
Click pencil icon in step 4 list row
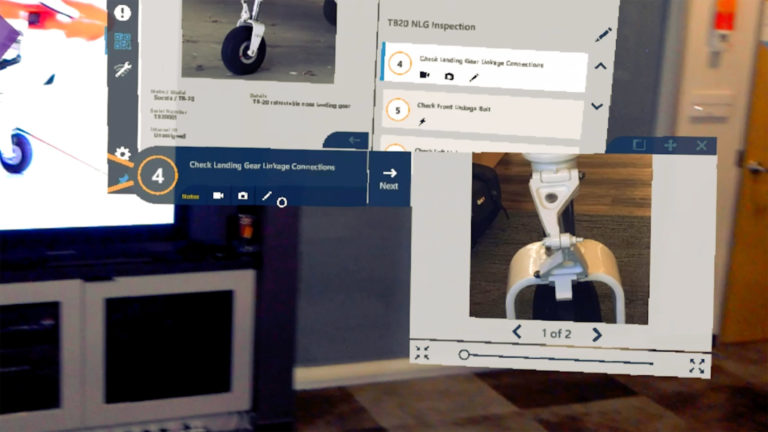pos(474,77)
